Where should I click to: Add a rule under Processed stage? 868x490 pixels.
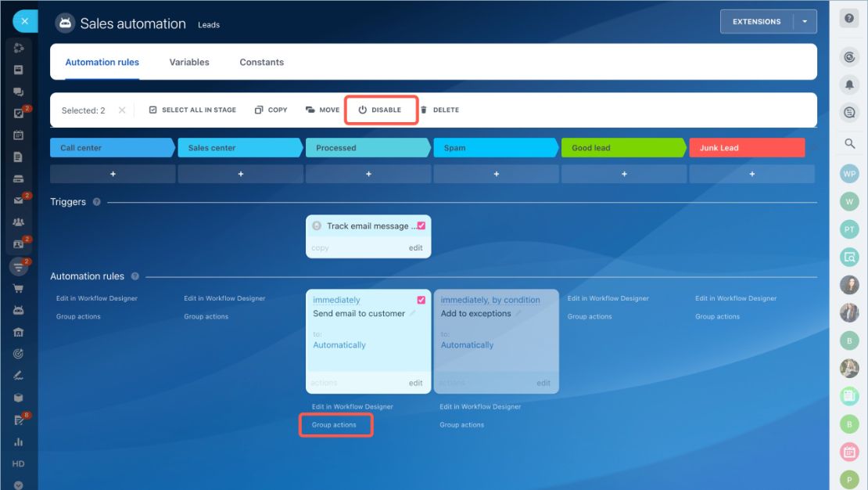coord(368,174)
